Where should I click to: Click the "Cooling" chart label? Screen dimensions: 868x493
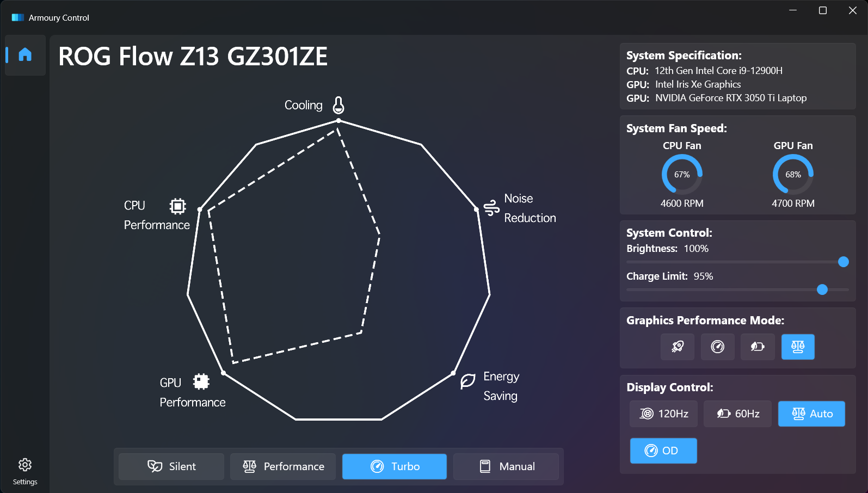coord(304,105)
